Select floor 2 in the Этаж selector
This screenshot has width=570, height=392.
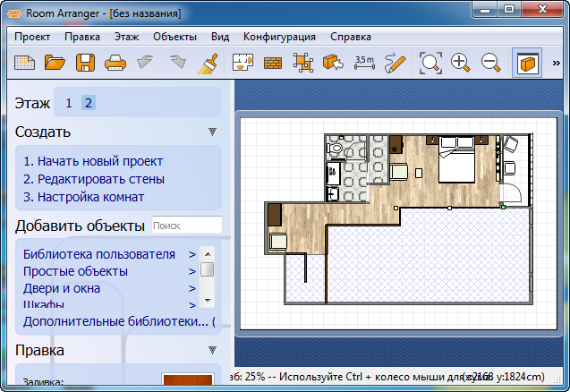pos(88,103)
